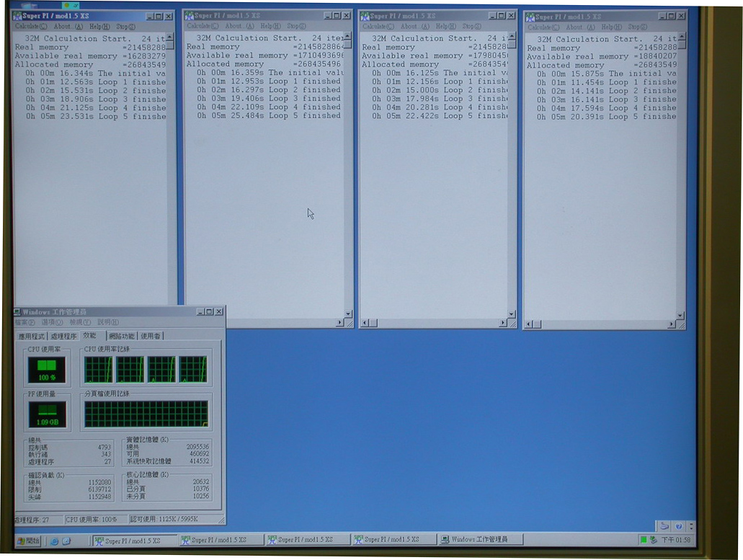This screenshot has width=743, height=560.
Task: Click the title bar icon of the Super PI window showing 15.875s
Action: [x=530, y=17]
